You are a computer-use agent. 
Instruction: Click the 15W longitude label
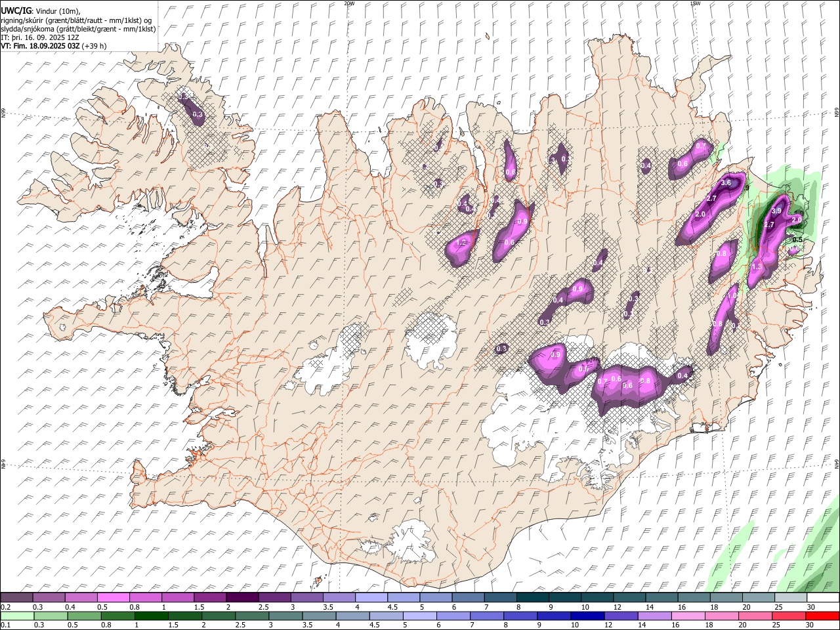click(x=695, y=3)
